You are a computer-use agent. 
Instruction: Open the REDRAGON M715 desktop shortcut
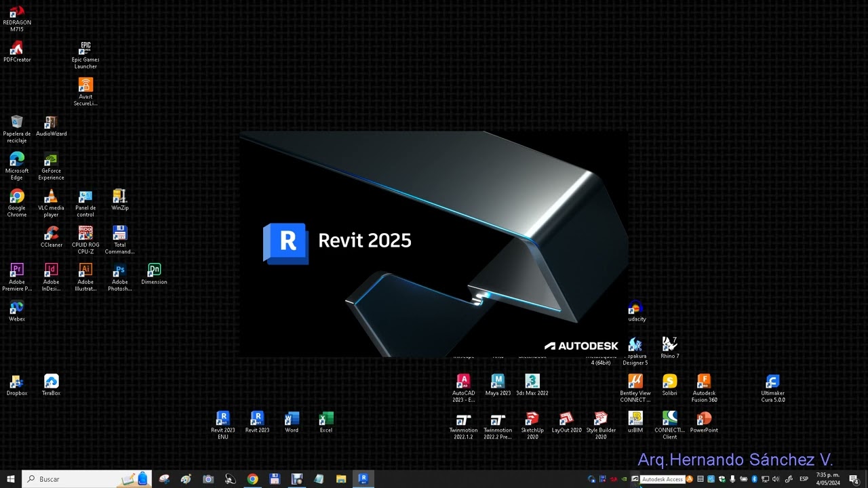(17, 19)
